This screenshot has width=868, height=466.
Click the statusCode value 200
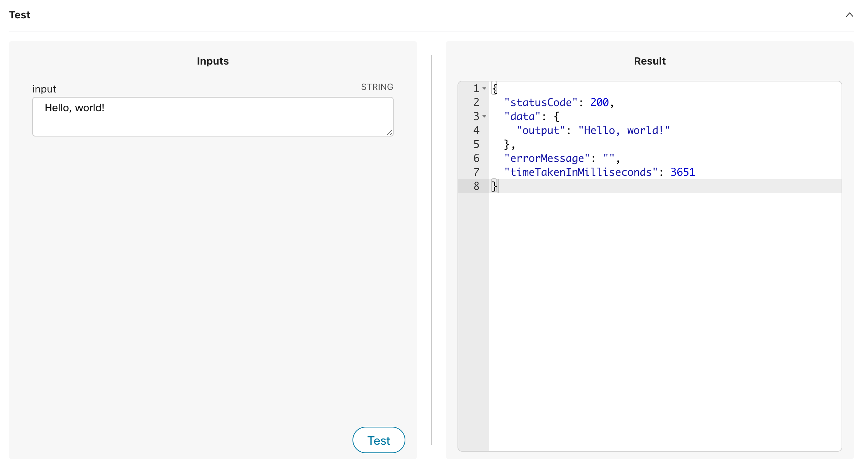coord(599,102)
